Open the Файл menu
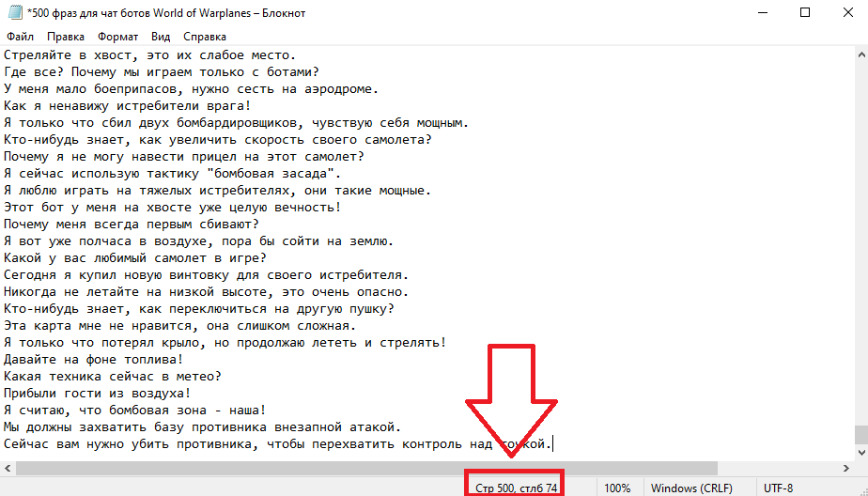Viewport: 868px width, 496px height. click(20, 37)
